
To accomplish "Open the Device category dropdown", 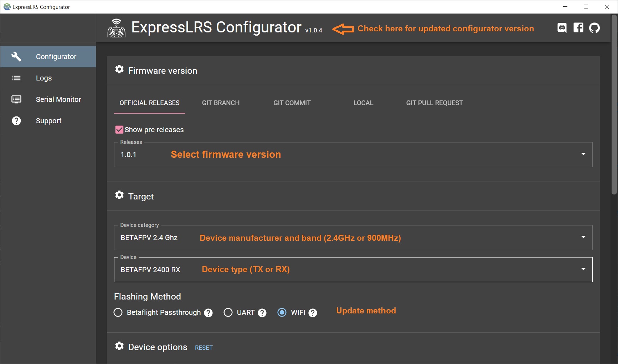I will pos(353,238).
